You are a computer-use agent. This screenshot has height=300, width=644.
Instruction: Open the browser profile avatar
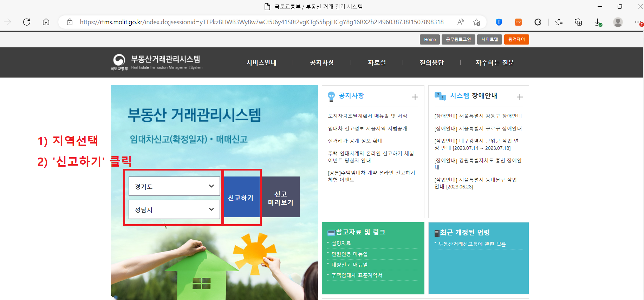(618, 22)
